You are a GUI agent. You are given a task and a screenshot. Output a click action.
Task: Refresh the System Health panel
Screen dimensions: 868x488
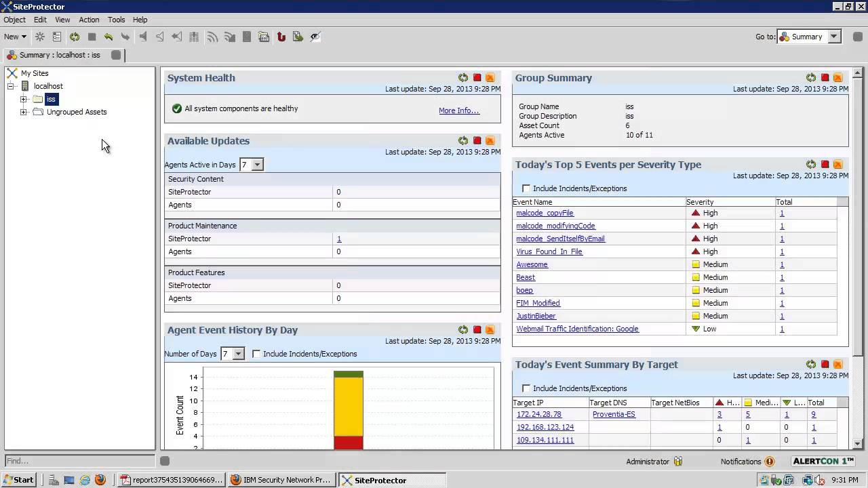tap(463, 78)
